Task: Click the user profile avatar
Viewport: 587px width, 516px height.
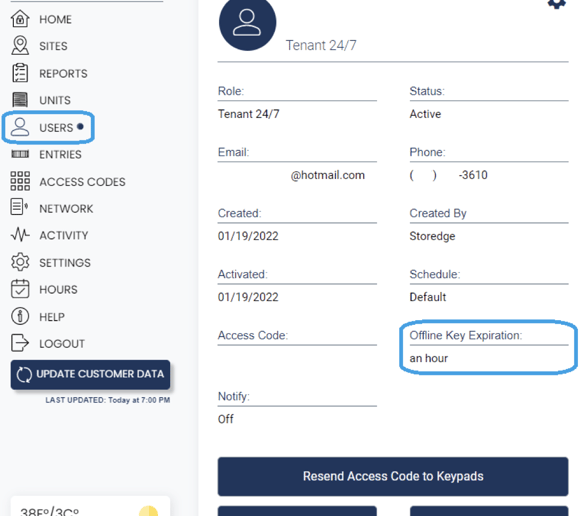Action: [247, 22]
